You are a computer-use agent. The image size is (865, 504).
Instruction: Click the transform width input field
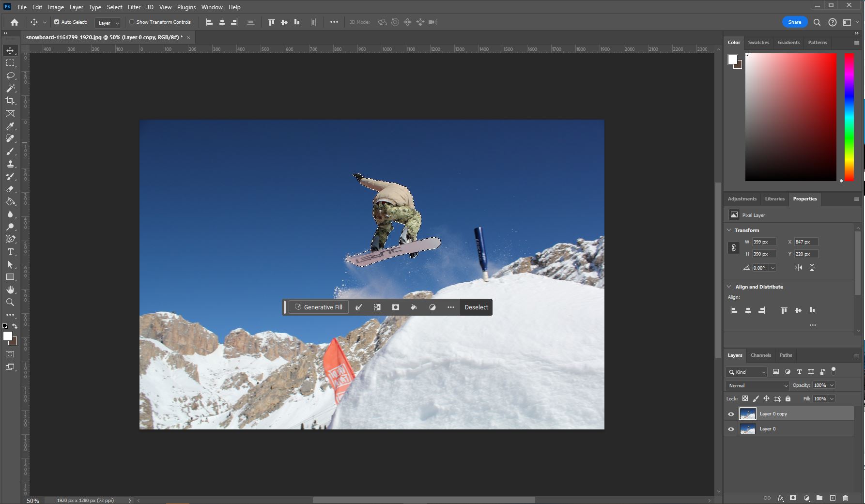pyautogui.click(x=764, y=242)
